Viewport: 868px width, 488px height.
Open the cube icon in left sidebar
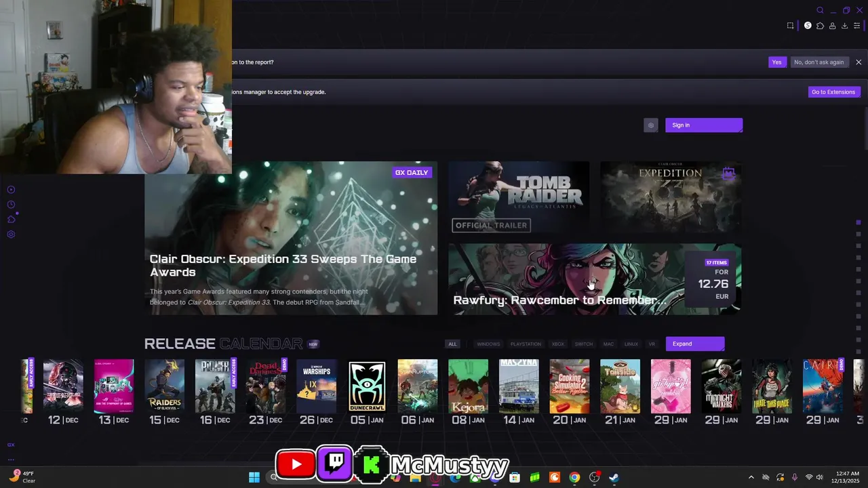(11, 220)
